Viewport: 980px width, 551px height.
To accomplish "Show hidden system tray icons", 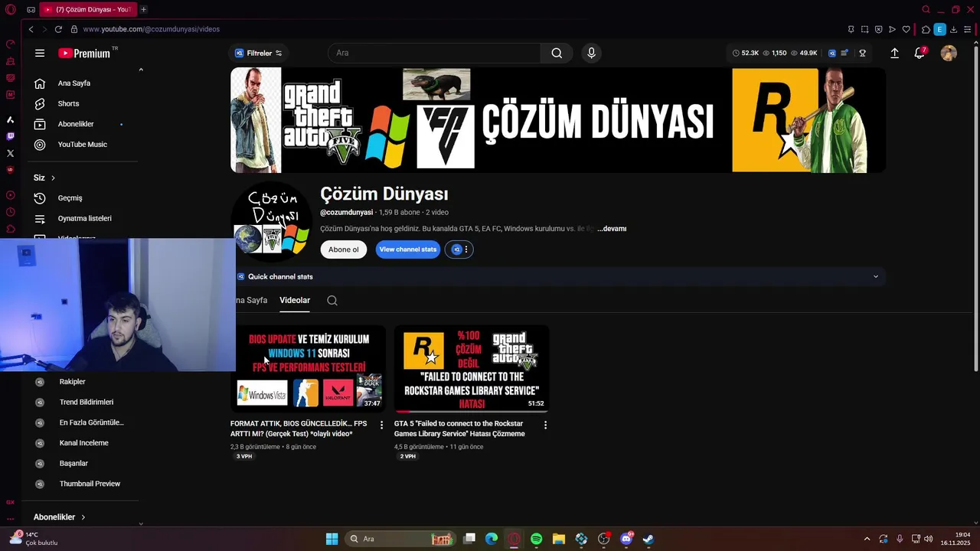I will coord(867,539).
